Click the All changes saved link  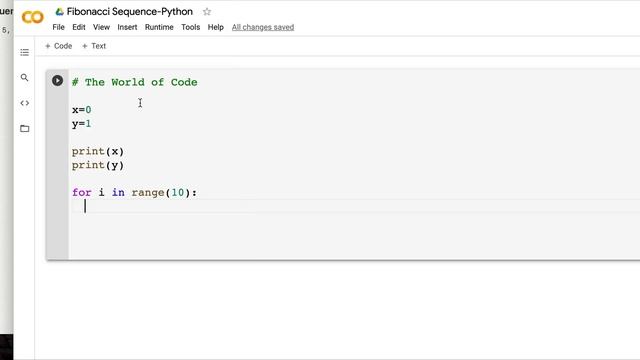(263, 27)
